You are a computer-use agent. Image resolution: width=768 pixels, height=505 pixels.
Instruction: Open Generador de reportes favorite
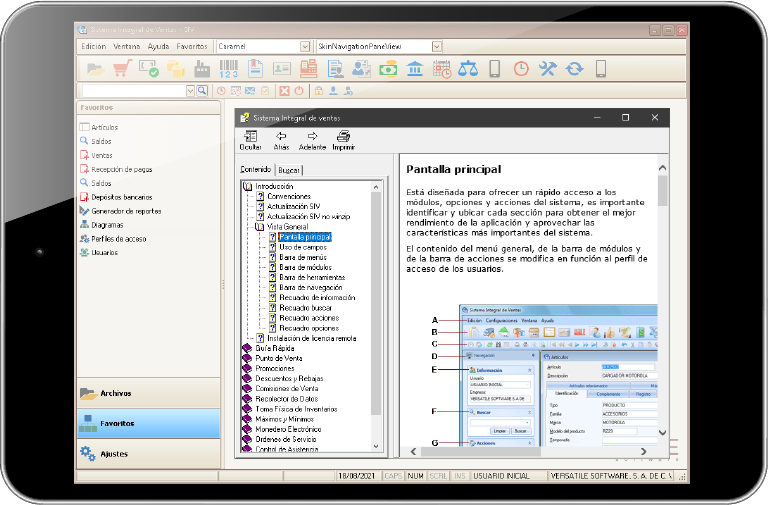126,211
